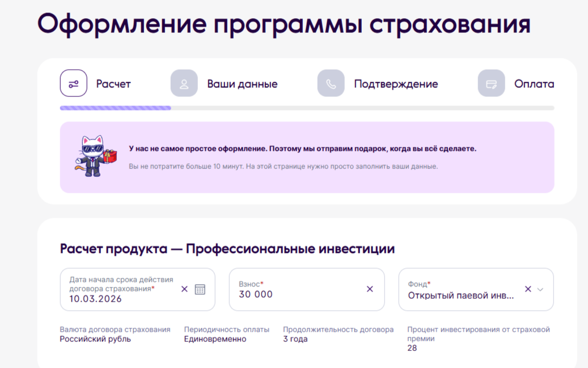Open the calendar picker in the date field
Image resolution: width=588 pixels, height=368 pixels.
(x=200, y=289)
